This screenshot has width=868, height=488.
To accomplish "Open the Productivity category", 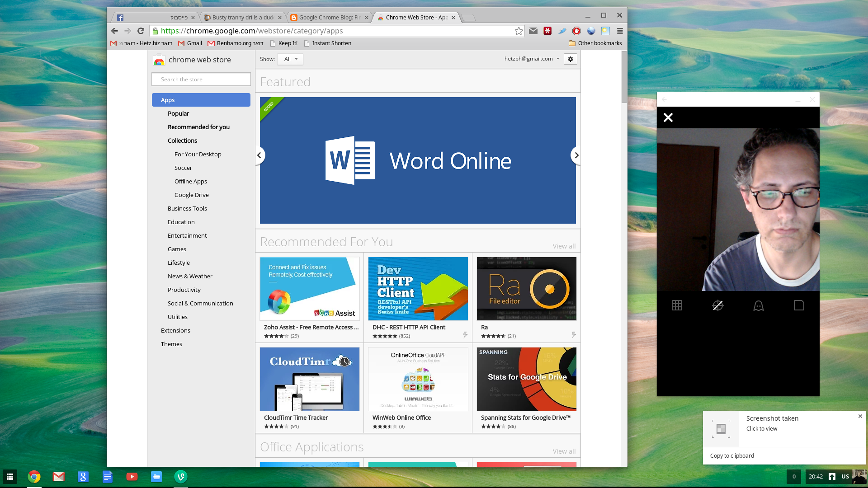I will coord(184,290).
